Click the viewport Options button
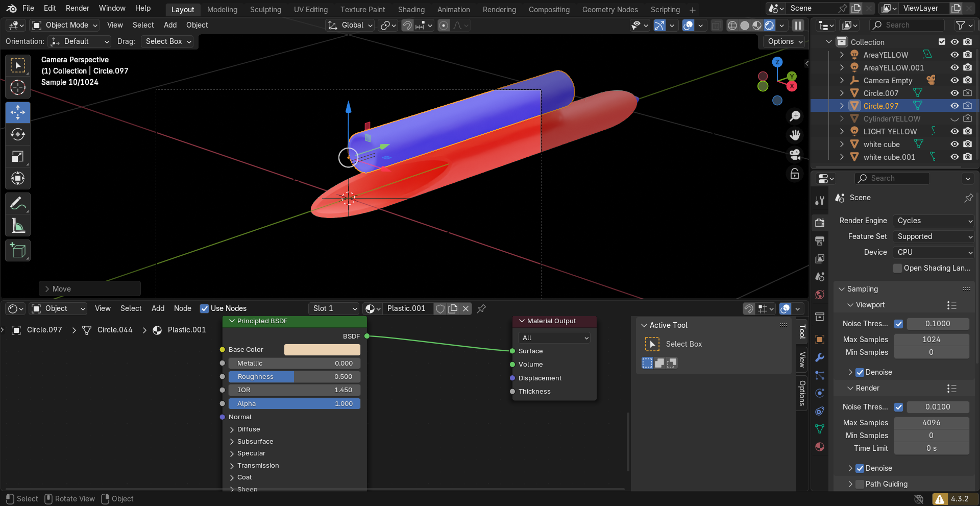 click(x=785, y=41)
